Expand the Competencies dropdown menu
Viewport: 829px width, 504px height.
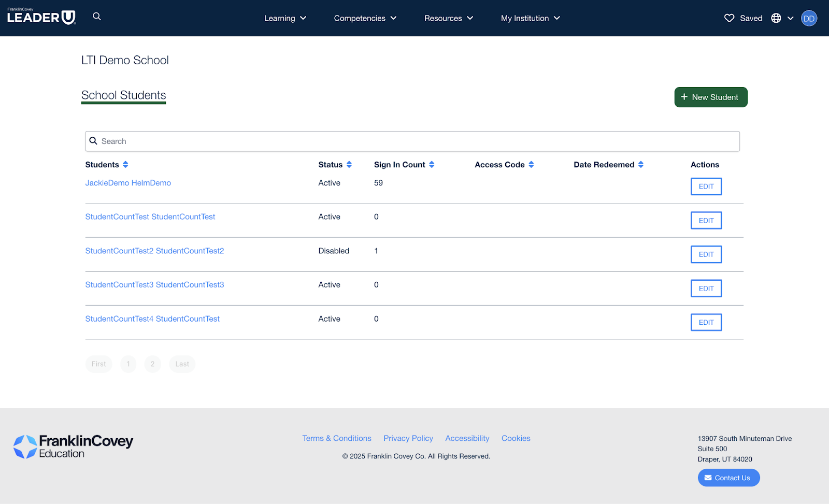tap(365, 18)
